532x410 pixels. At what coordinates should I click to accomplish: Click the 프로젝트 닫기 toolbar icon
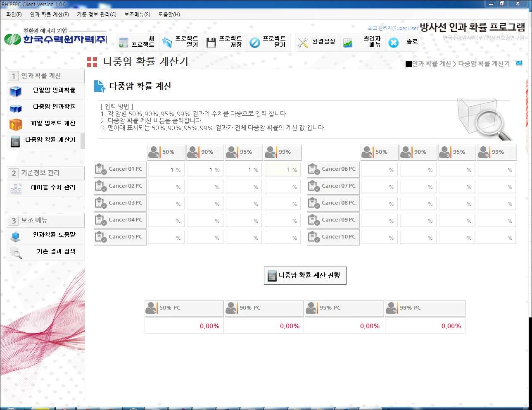(x=255, y=43)
